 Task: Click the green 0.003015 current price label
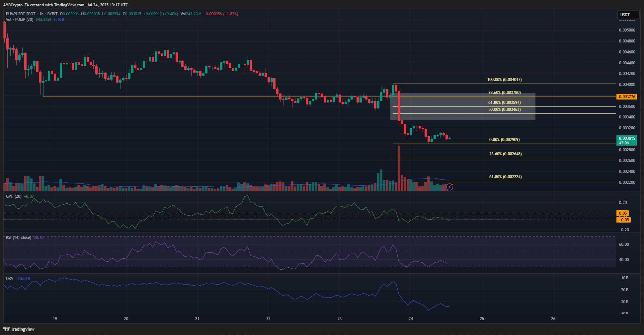627,138
